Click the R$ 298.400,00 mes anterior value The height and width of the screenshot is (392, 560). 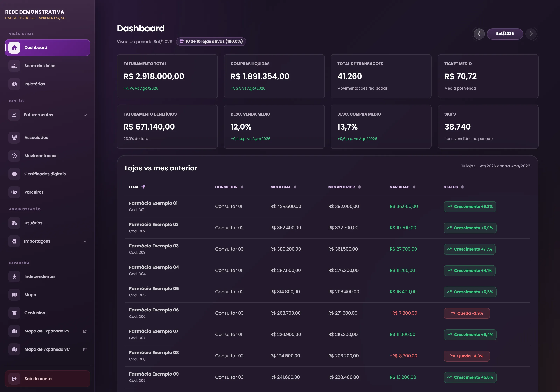344,292
